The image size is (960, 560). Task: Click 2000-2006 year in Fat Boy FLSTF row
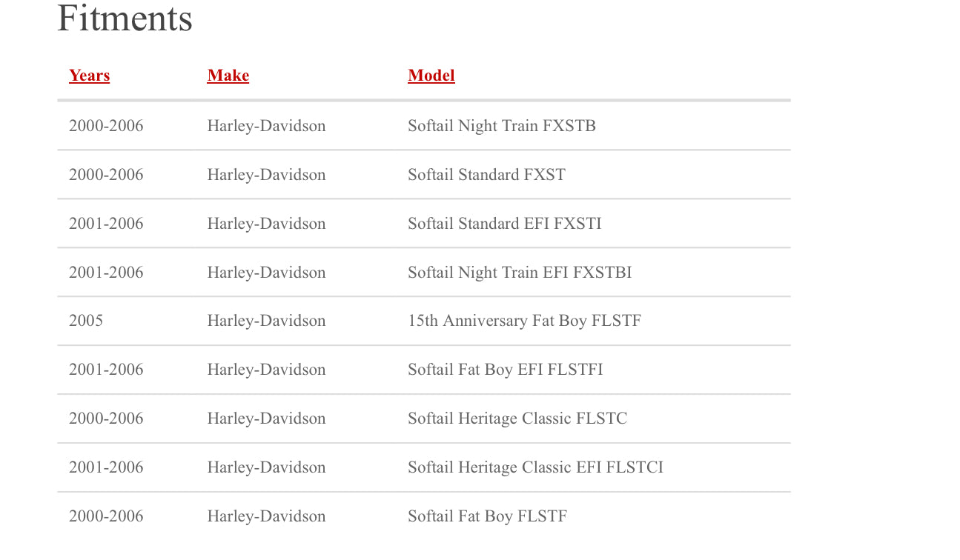pyautogui.click(x=106, y=516)
